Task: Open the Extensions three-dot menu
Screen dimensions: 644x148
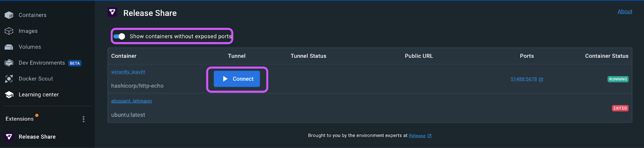Action: [83, 119]
